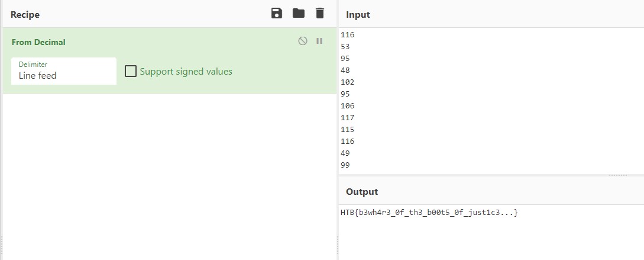Click the HTB flag text in Output
Screen dimensions: 644x260
click(x=429, y=213)
